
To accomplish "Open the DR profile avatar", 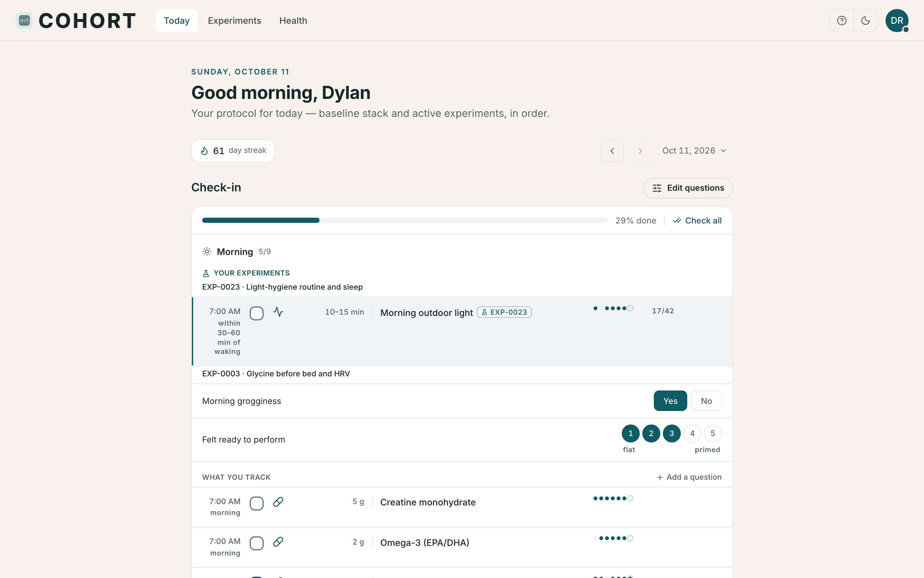I will pyautogui.click(x=896, y=21).
